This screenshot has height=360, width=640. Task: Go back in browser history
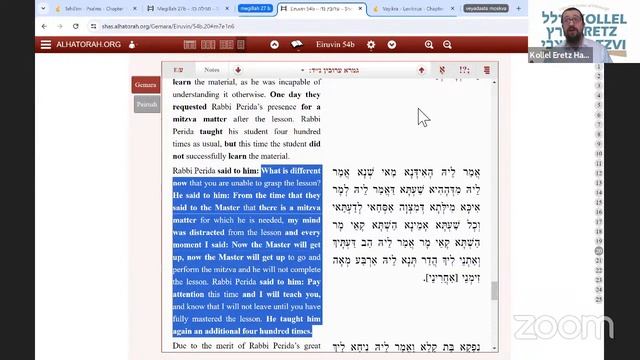click(x=44, y=26)
